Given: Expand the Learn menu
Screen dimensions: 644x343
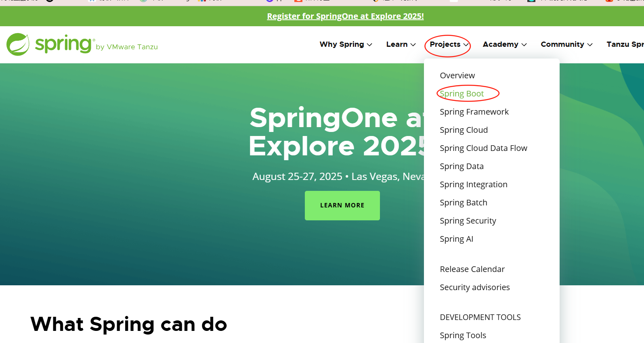Looking at the screenshot, I should click(401, 44).
